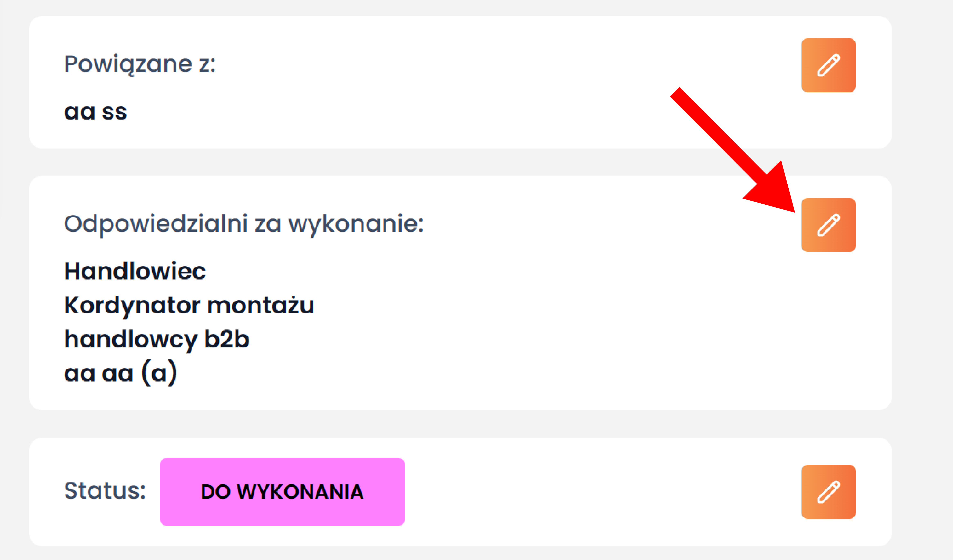Select the 'aa aa (a)' entry
Screen dimensions: 953x560
click(x=120, y=373)
